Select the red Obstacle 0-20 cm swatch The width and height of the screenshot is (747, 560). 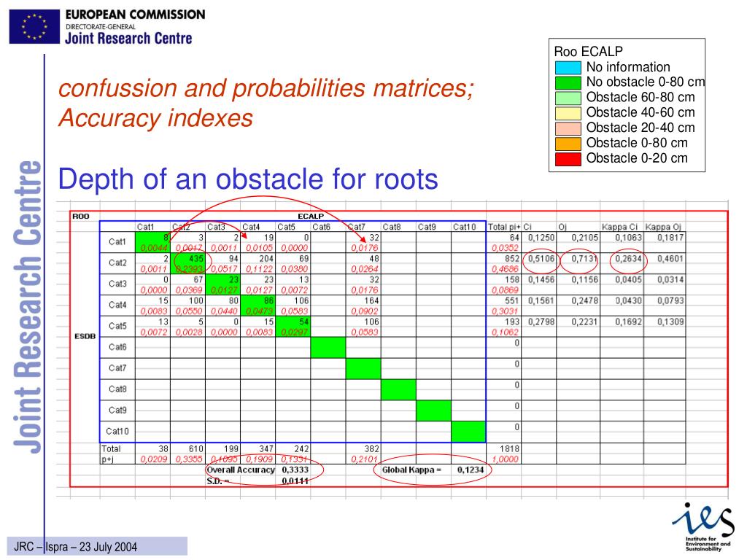coord(568,158)
